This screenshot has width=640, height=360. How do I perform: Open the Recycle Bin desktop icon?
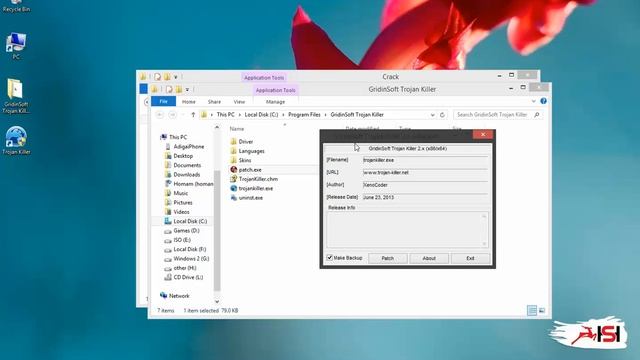pyautogui.click(x=16, y=6)
